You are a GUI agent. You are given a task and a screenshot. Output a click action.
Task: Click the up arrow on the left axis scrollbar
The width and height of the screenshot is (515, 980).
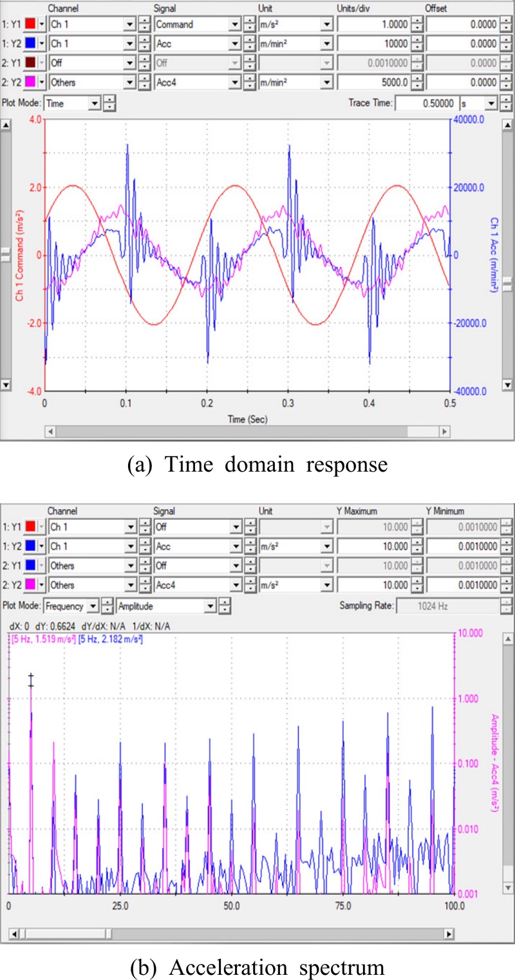coord(7,126)
